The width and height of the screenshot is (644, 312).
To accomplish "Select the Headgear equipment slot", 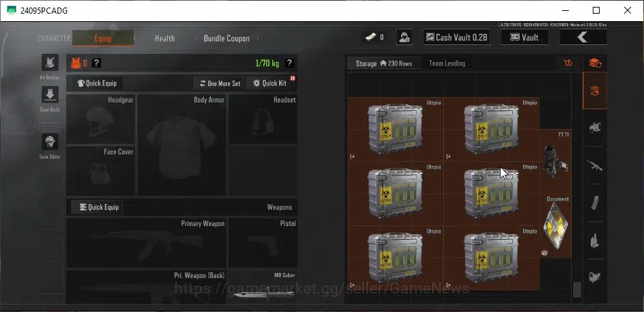I will [100, 119].
